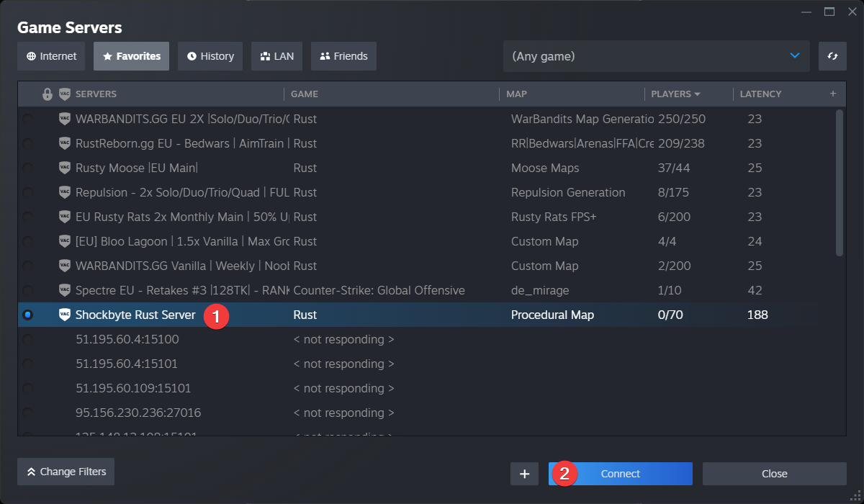Click the refresh server list icon

click(x=832, y=56)
